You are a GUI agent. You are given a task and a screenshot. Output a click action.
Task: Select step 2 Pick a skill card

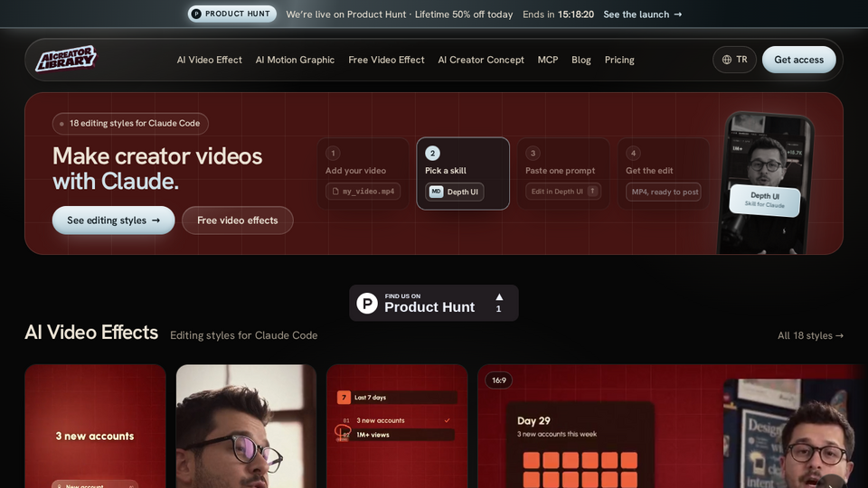[x=463, y=174]
